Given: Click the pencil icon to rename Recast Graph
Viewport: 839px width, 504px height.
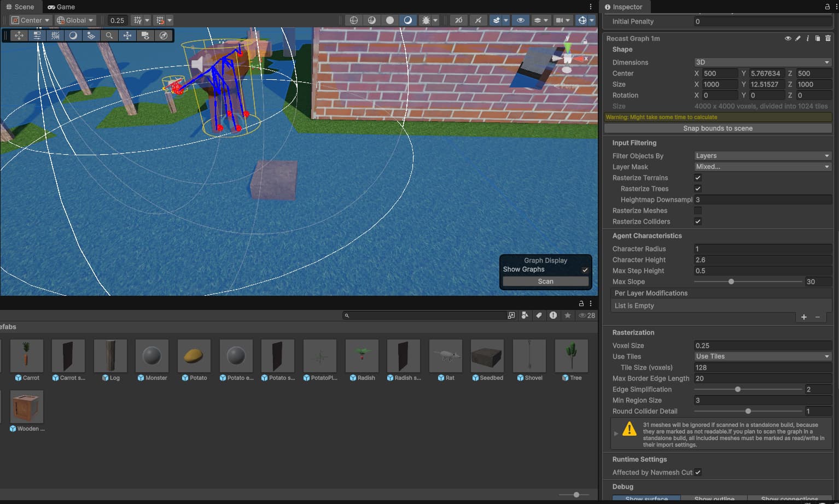Looking at the screenshot, I should [x=797, y=38].
